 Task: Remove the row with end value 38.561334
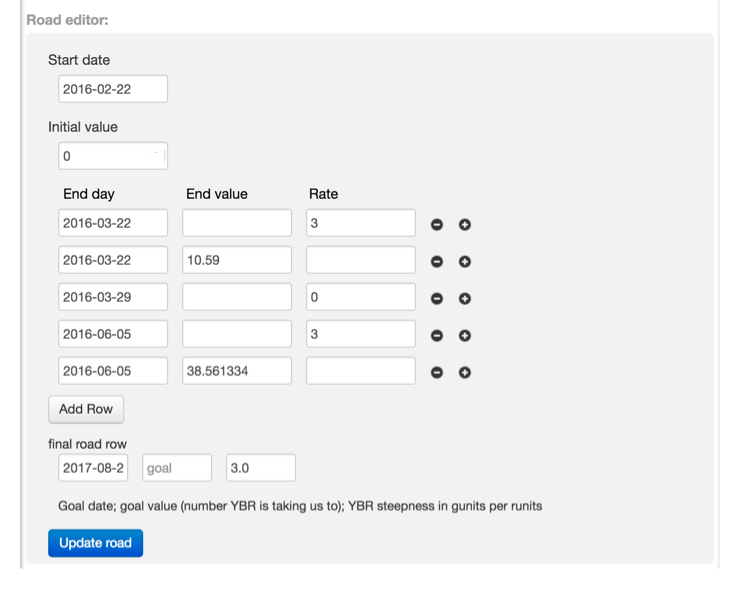[437, 372]
